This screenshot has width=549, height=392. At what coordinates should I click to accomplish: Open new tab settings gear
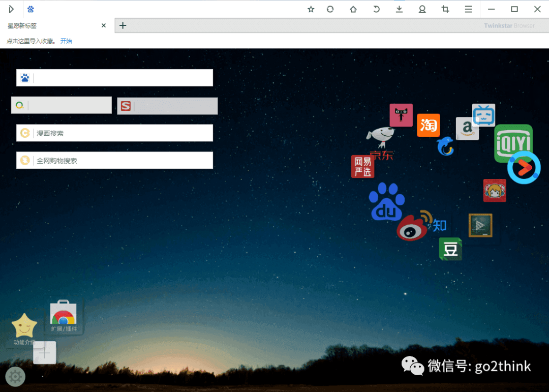[x=15, y=377]
